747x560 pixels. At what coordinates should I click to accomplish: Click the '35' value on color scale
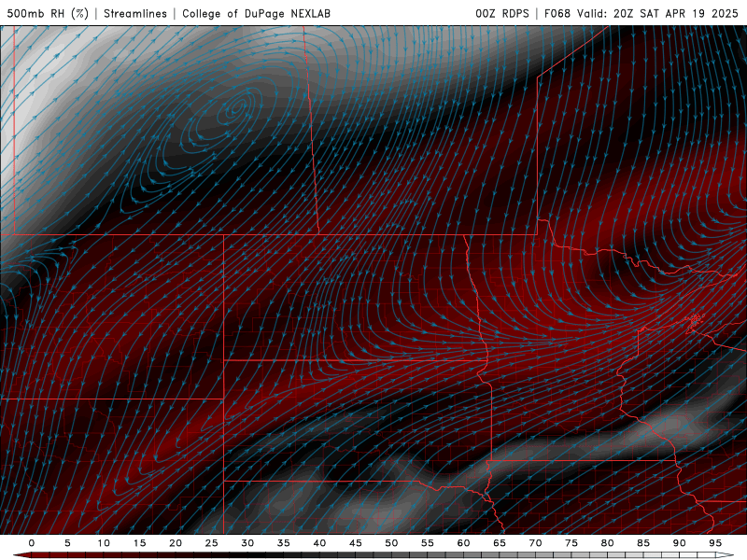(x=284, y=543)
